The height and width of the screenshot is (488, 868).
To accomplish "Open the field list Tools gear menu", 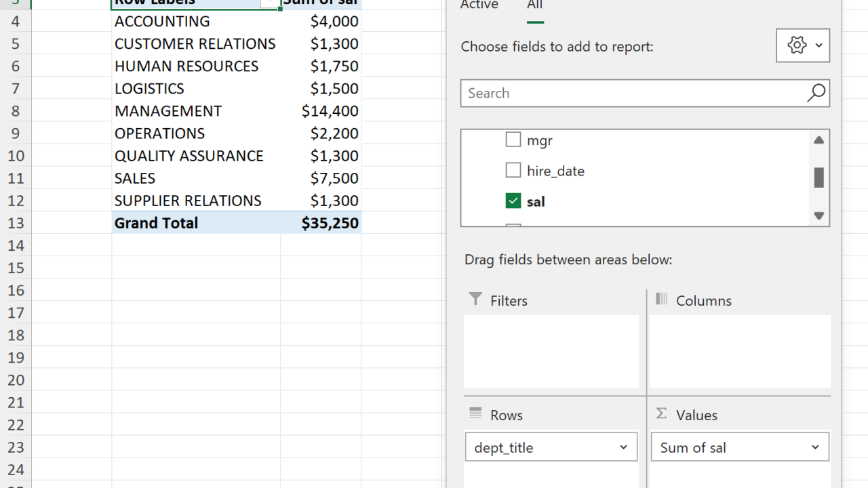I will coord(803,45).
